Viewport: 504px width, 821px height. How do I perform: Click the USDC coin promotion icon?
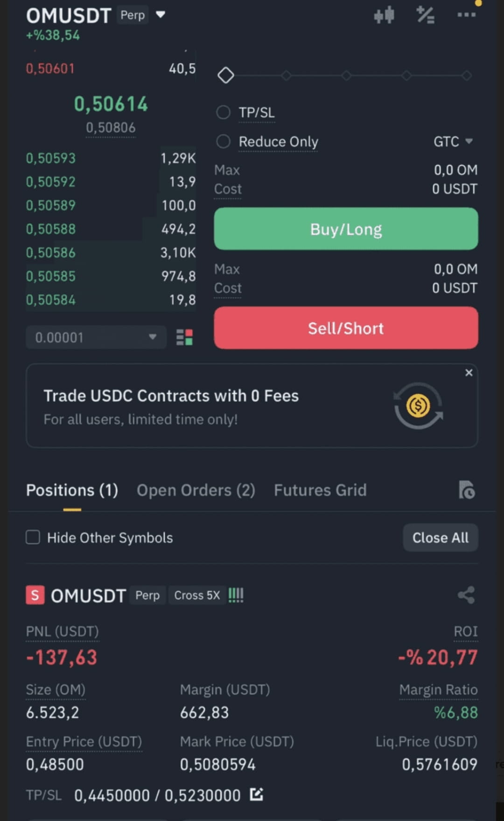pyautogui.click(x=418, y=406)
